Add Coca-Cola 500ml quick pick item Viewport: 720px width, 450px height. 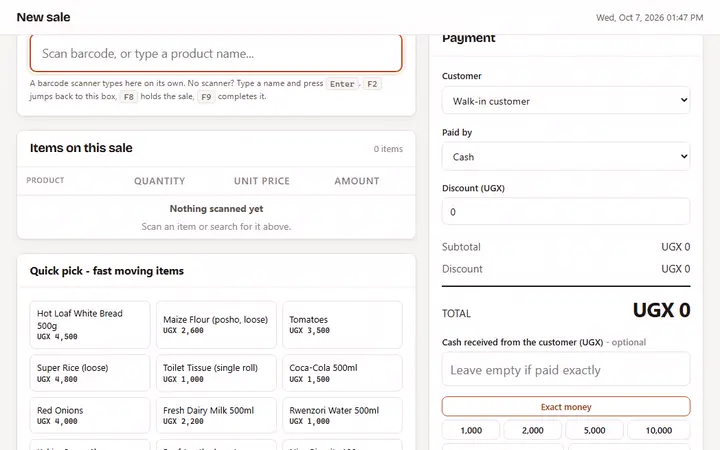[342, 373]
